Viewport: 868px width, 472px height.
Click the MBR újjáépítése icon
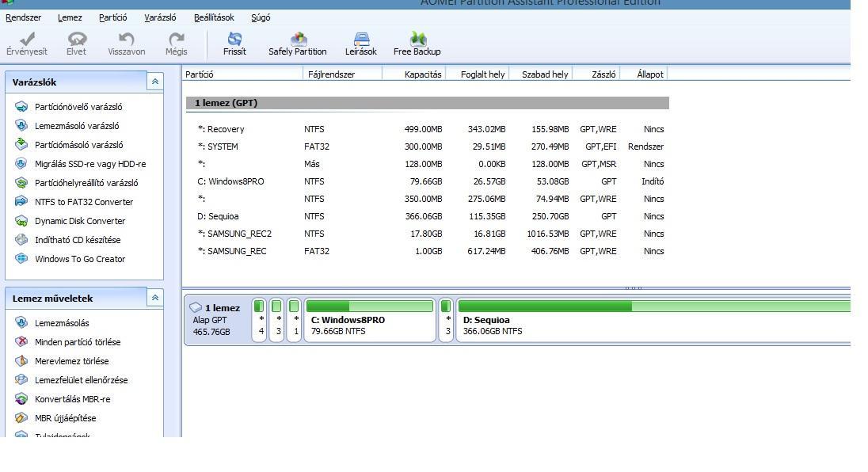coord(21,418)
